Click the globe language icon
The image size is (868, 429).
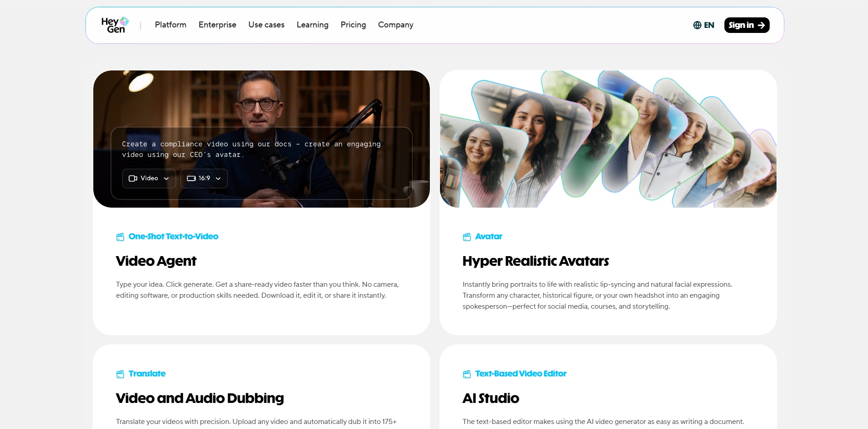coord(697,25)
